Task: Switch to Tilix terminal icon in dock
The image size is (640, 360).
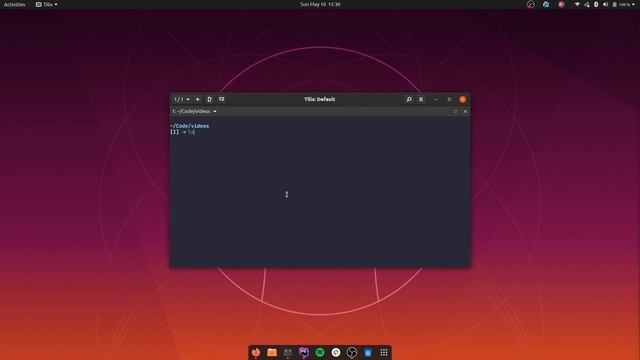Action: tap(288, 352)
